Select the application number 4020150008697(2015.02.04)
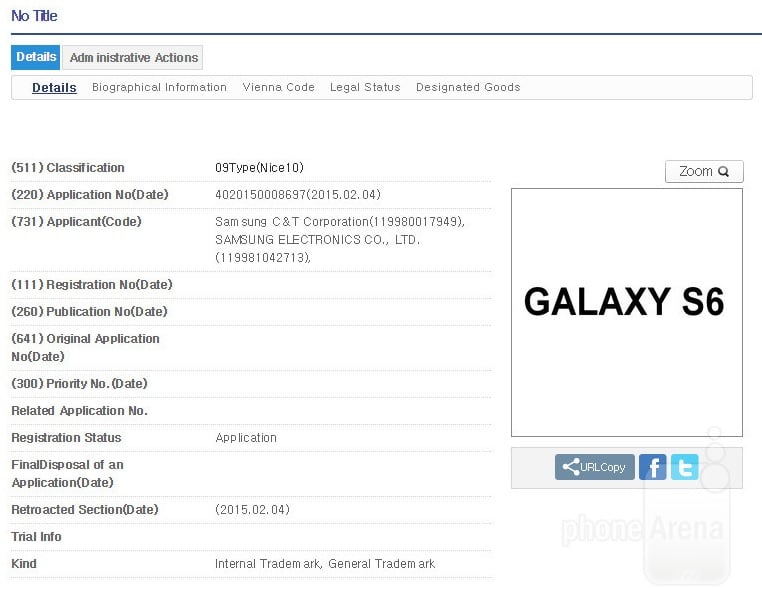Viewport: 762px width, 589px height. click(297, 195)
